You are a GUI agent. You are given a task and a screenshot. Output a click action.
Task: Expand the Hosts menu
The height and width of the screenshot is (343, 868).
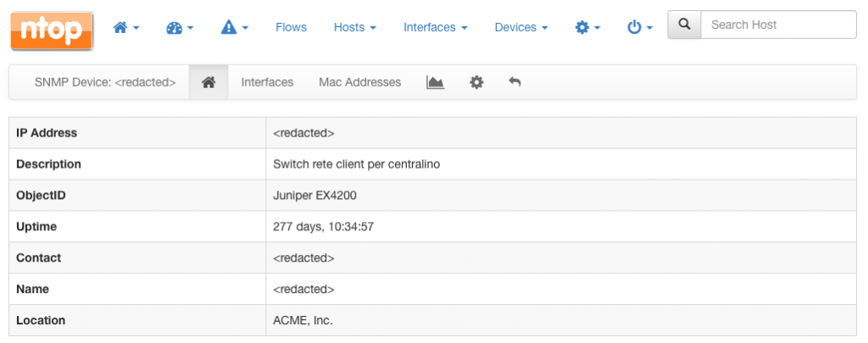[355, 27]
